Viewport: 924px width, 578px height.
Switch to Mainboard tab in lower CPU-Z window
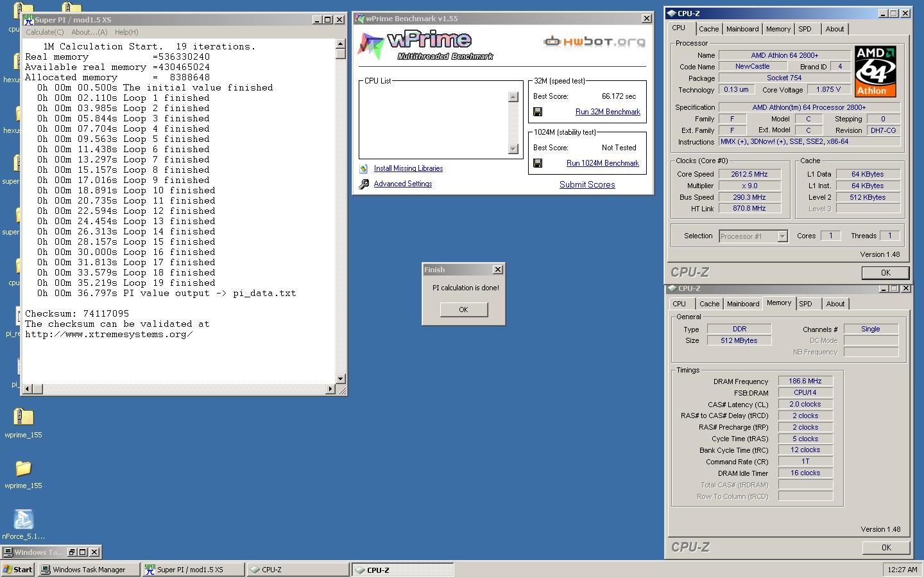point(743,304)
